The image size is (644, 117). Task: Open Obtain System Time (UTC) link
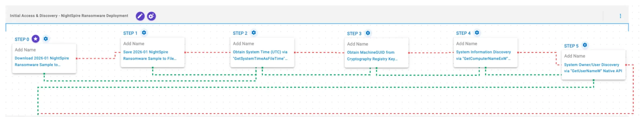tap(260, 55)
